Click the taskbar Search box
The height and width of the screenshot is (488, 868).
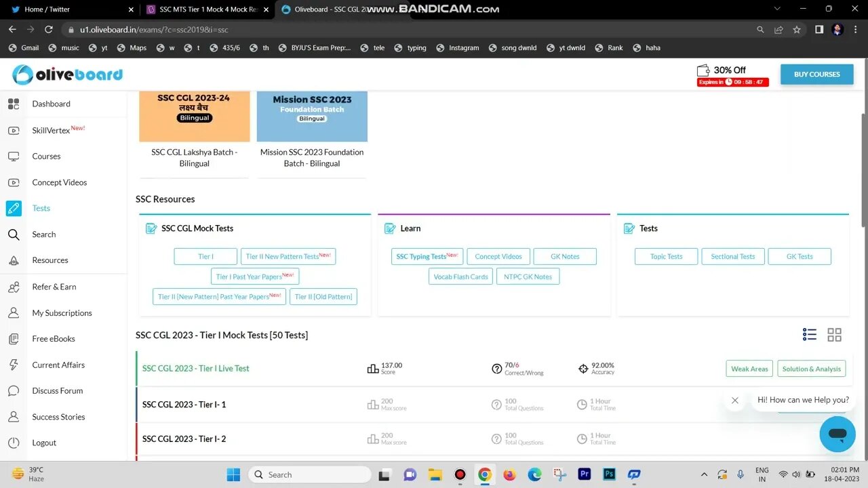point(310,474)
